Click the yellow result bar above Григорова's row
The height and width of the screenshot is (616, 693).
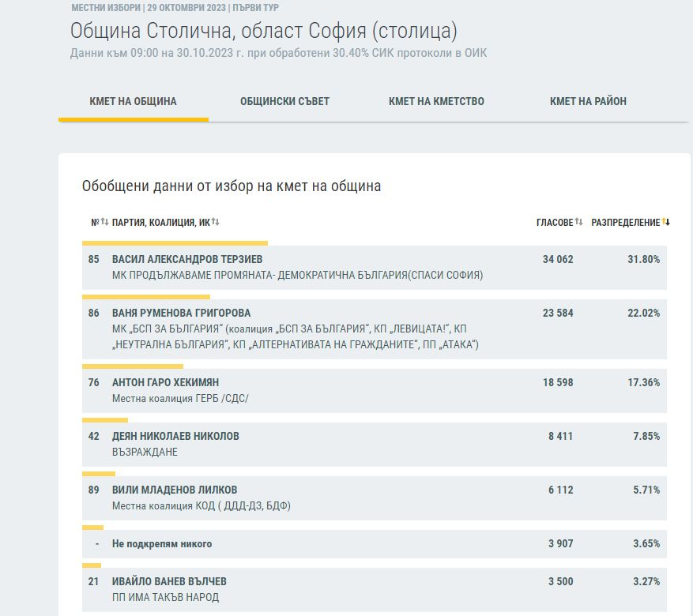tap(146, 297)
